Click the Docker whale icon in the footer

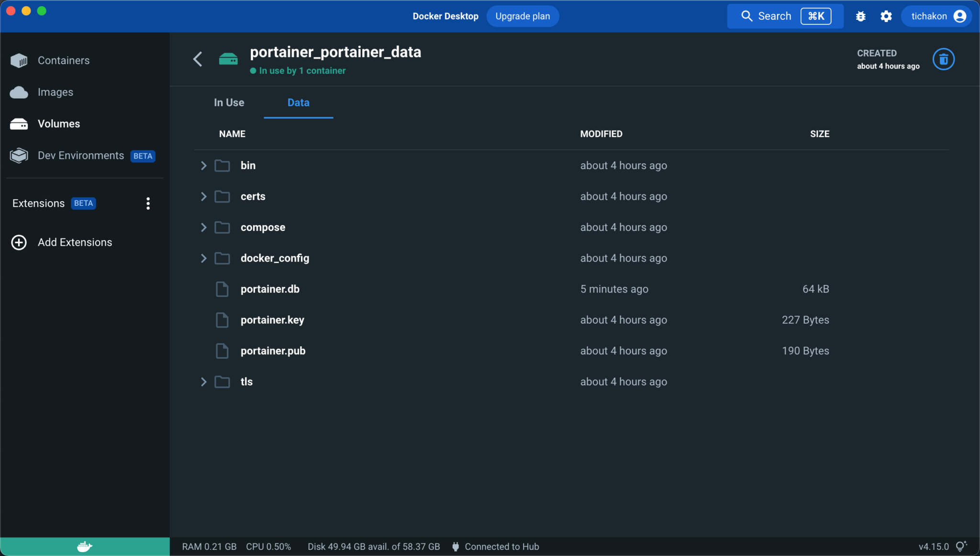[84, 546]
